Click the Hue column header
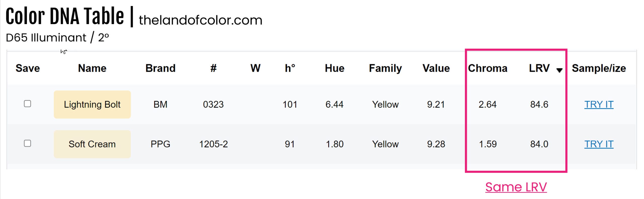The width and height of the screenshot is (644, 199). point(334,68)
